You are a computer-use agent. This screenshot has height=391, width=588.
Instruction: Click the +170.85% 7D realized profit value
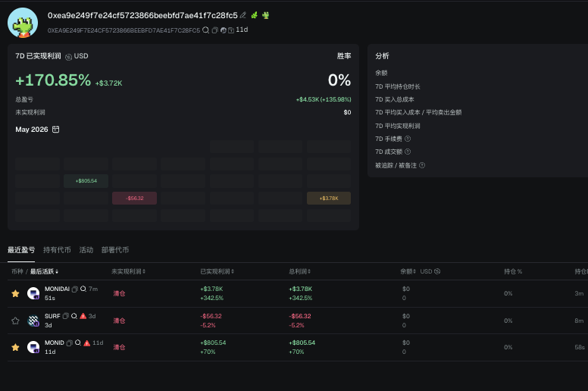point(53,80)
